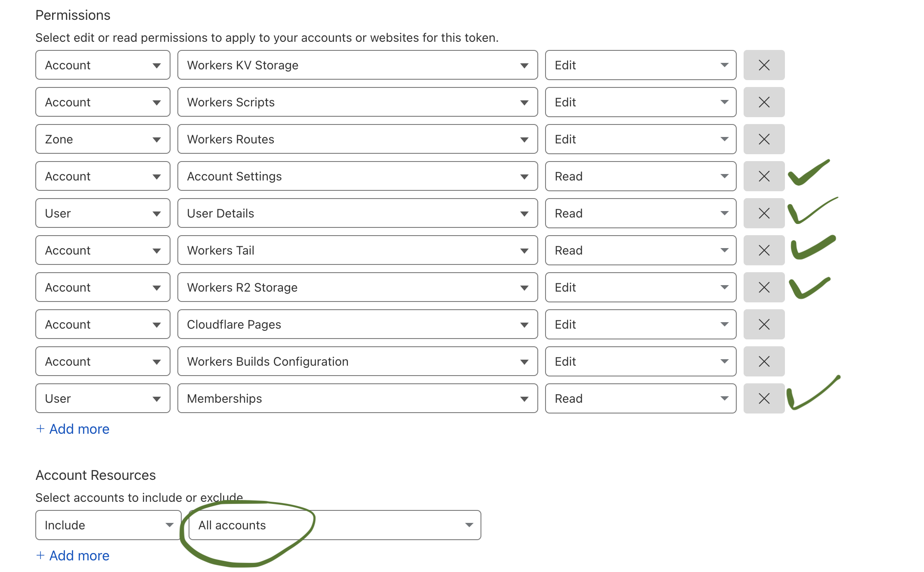Remove the Workers Scripts permission row

click(x=764, y=102)
